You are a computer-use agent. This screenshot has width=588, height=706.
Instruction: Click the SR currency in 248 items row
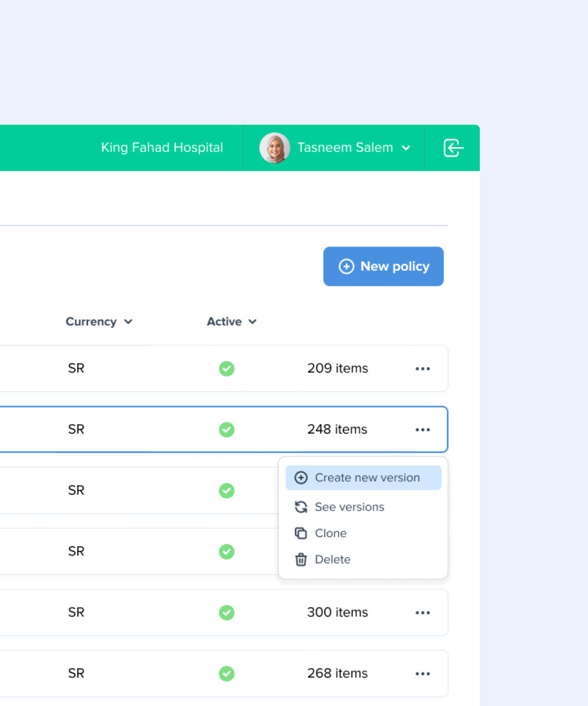tap(76, 430)
